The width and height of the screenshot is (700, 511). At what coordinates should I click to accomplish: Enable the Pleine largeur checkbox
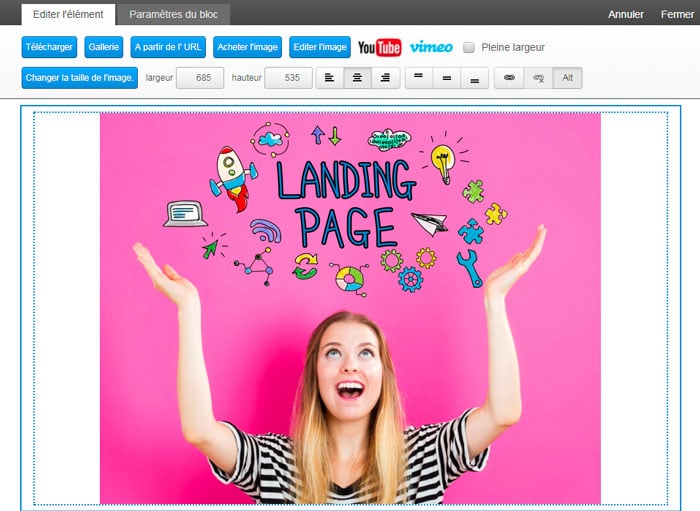point(469,47)
